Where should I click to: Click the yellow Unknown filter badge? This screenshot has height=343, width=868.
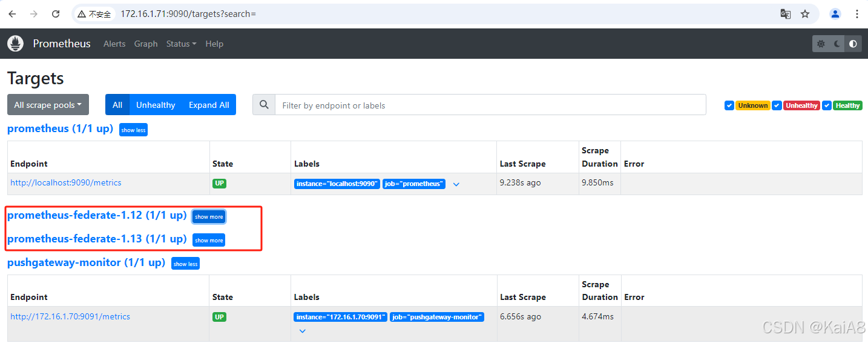[752, 105]
